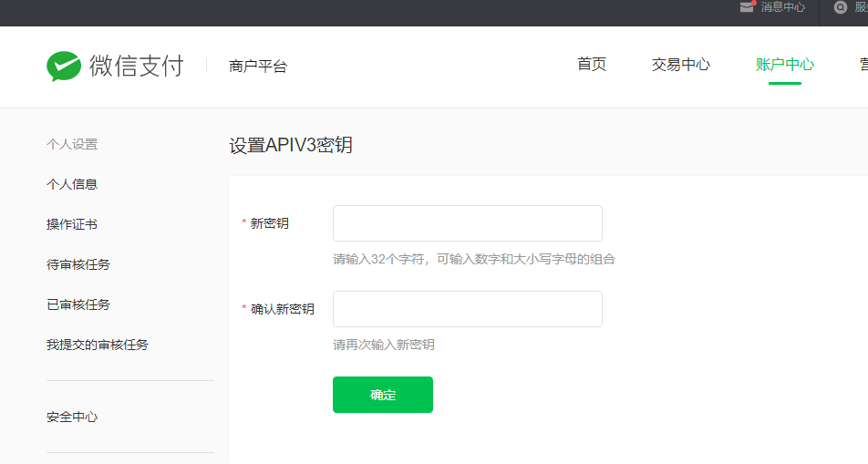Viewport: 868px width, 464px height.
Task: Click the service search icon at top right
Action: (x=841, y=7)
